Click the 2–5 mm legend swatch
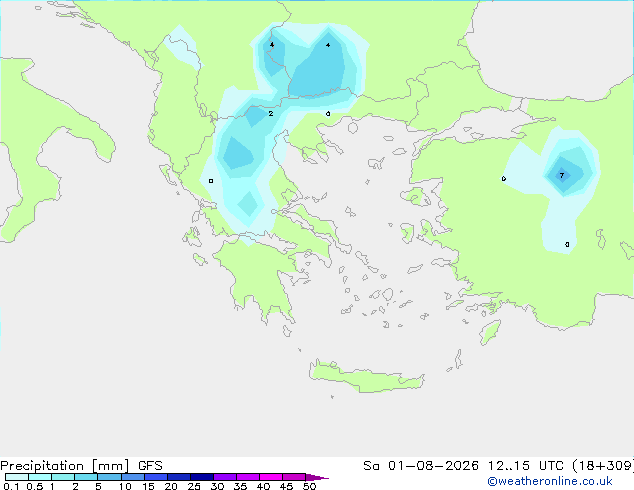Viewport: 634px width, 490px height. pyautogui.click(x=86, y=477)
